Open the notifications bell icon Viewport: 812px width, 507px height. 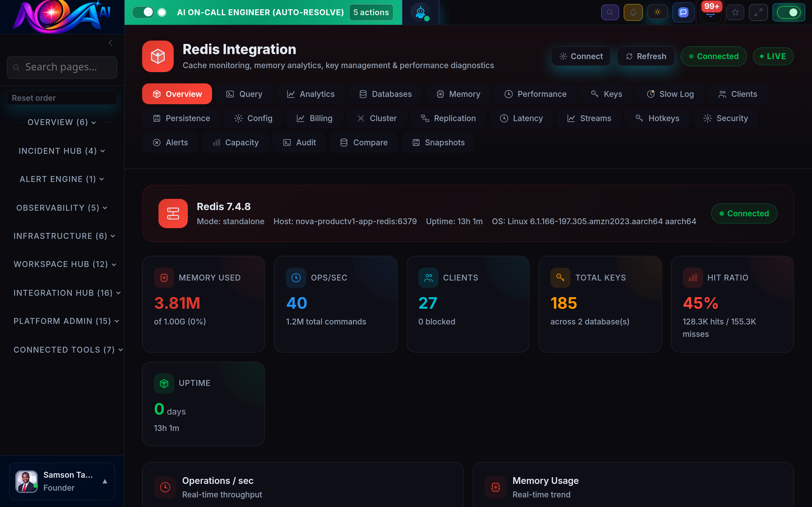pos(633,12)
